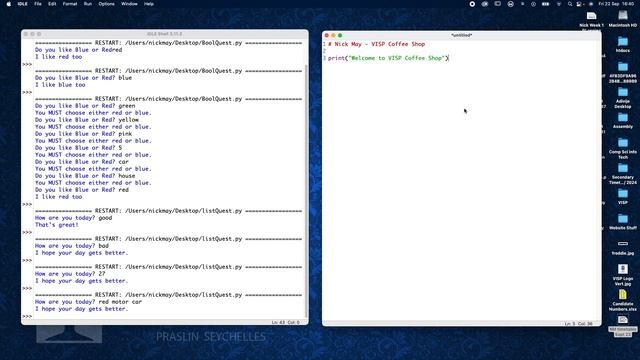Click the first RESTART listQuest.py line
This screenshot has width=640, height=360.
(x=168, y=211)
